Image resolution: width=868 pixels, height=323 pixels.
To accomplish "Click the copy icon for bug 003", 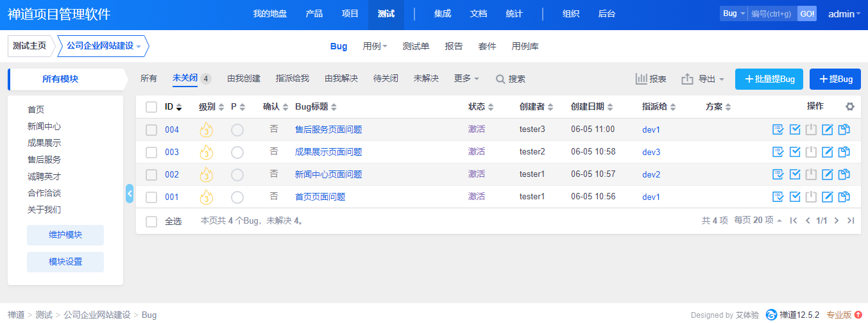I will click(844, 152).
